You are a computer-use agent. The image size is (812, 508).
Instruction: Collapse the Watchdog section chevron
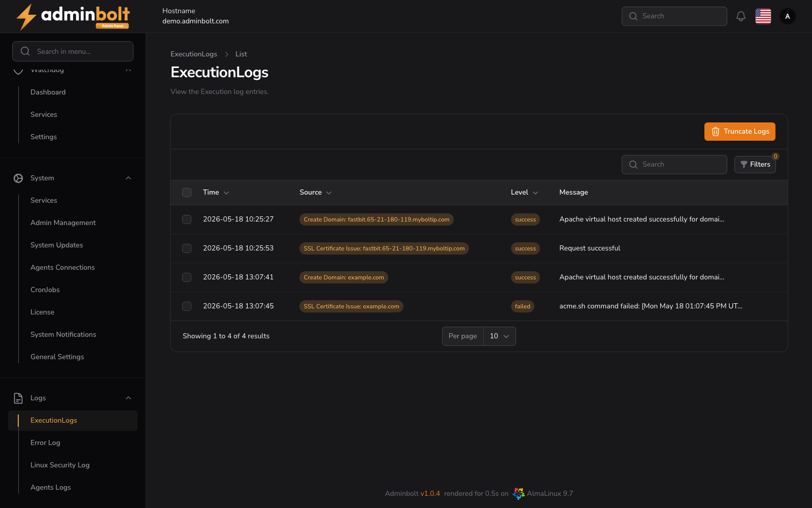click(x=128, y=70)
